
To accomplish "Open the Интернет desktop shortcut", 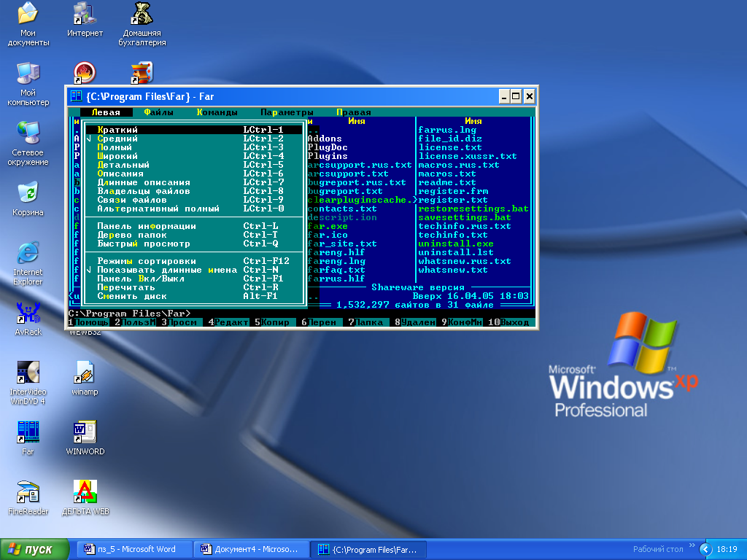I will pyautogui.click(x=85, y=20).
